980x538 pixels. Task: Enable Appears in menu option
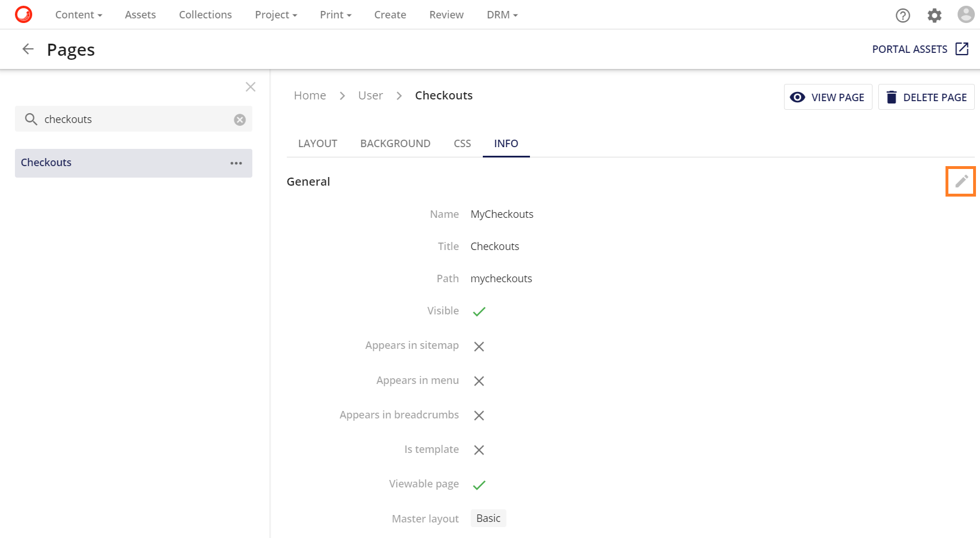pyautogui.click(x=479, y=381)
